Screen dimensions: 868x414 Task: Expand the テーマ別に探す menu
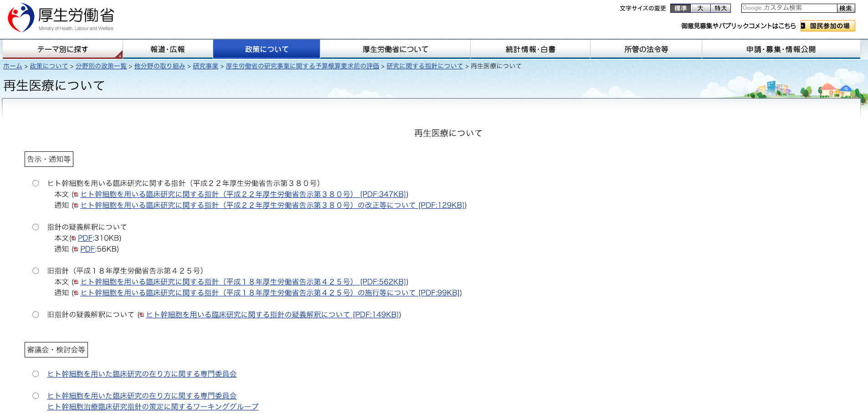[x=63, y=49]
